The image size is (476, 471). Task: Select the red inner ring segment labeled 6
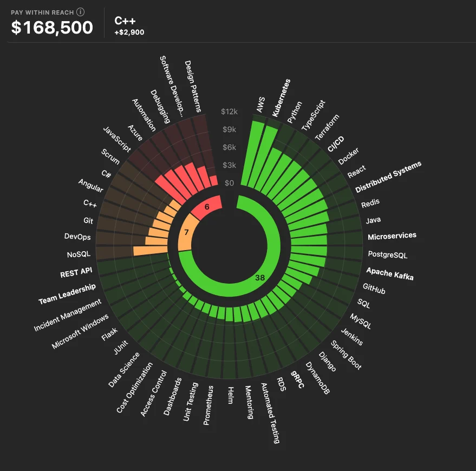click(x=207, y=207)
